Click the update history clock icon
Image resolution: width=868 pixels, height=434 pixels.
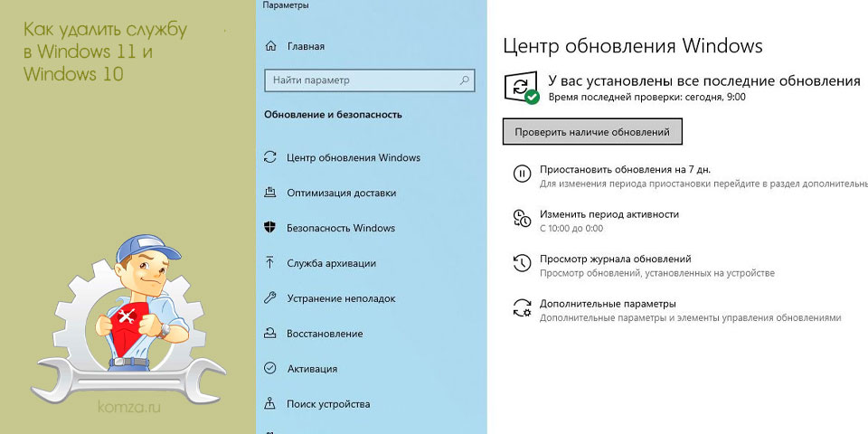[x=522, y=263]
